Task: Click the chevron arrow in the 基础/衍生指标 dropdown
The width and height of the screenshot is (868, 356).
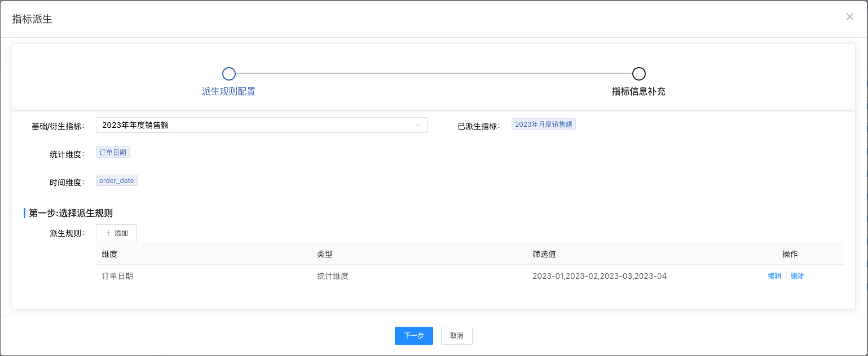Action: (418, 125)
